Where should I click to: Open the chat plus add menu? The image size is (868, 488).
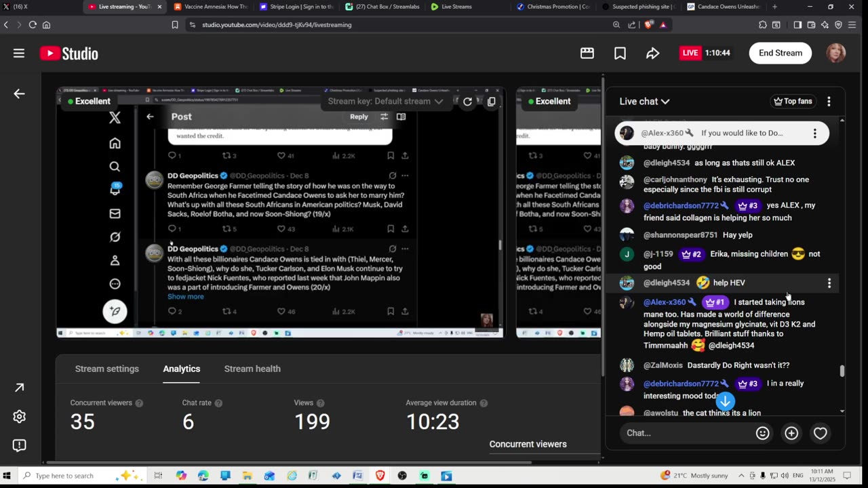[x=791, y=433]
